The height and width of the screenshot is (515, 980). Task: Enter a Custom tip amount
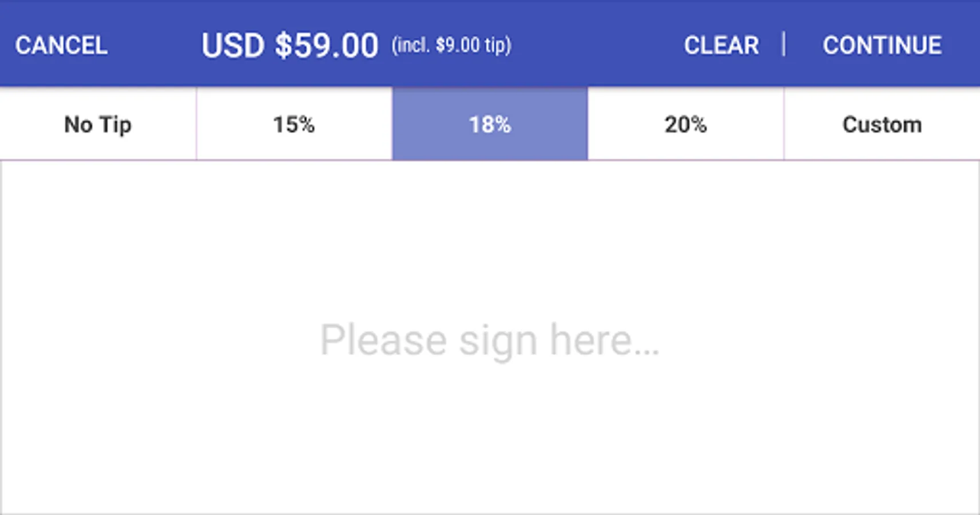tap(882, 124)
